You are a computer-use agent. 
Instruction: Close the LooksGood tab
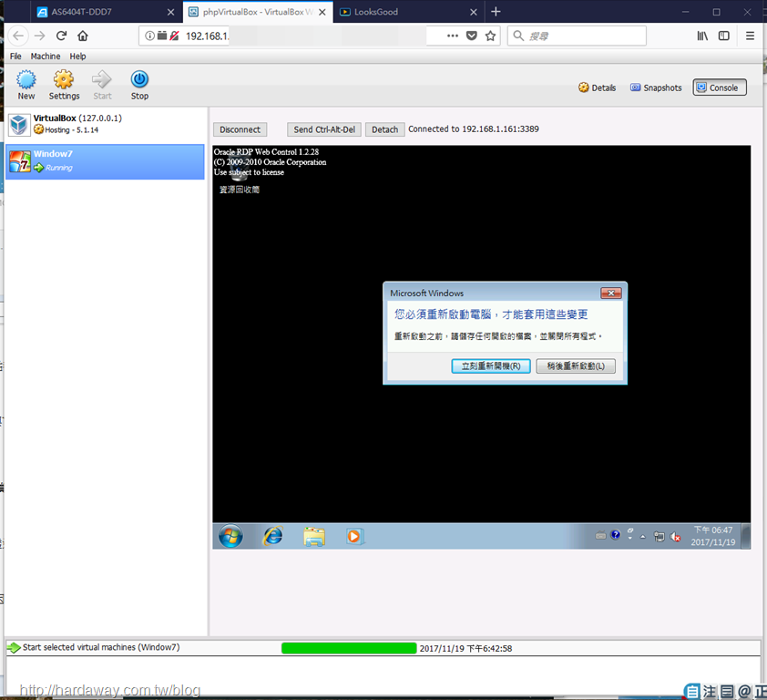point(474,12)
